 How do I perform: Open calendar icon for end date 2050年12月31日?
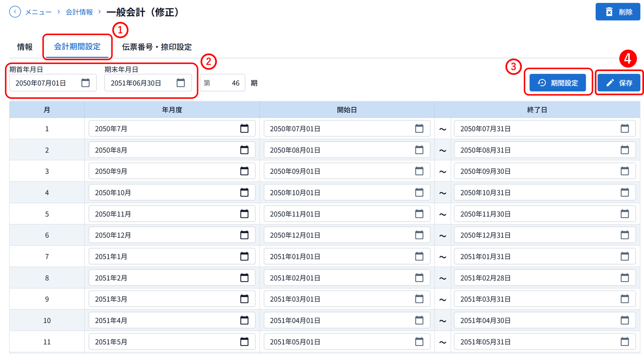point(625,235)
